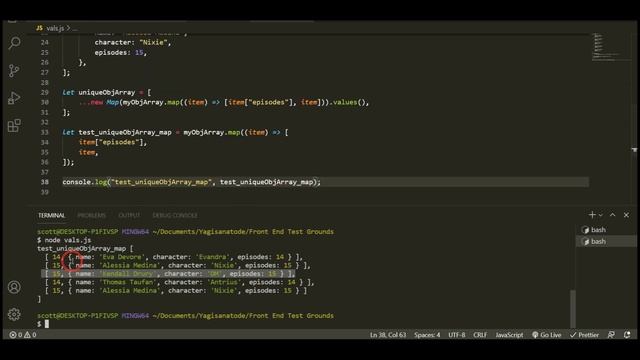
Task: Maximize the terminal panel with caret icon
Action: pyautogui.click(x=613, y=215)
